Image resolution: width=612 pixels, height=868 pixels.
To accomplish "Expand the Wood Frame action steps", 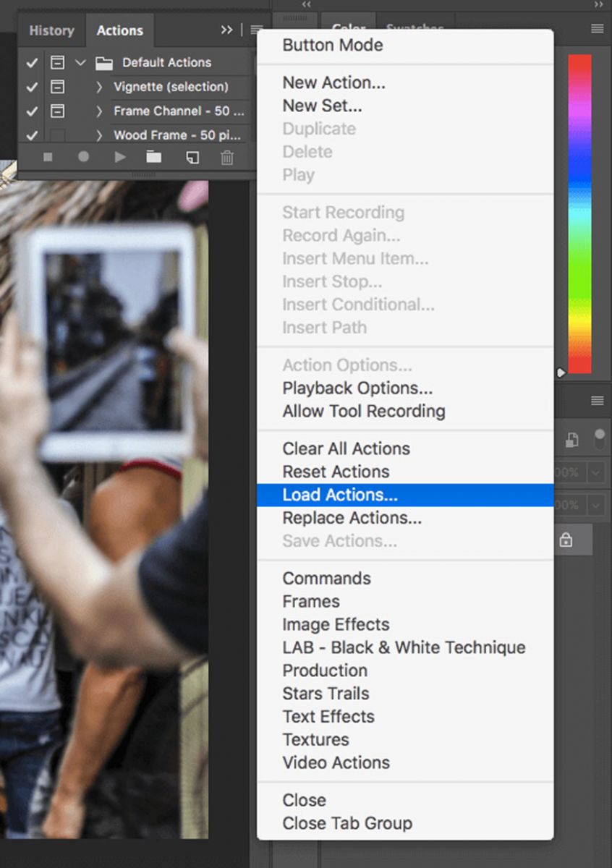I will tap(99, 135).
